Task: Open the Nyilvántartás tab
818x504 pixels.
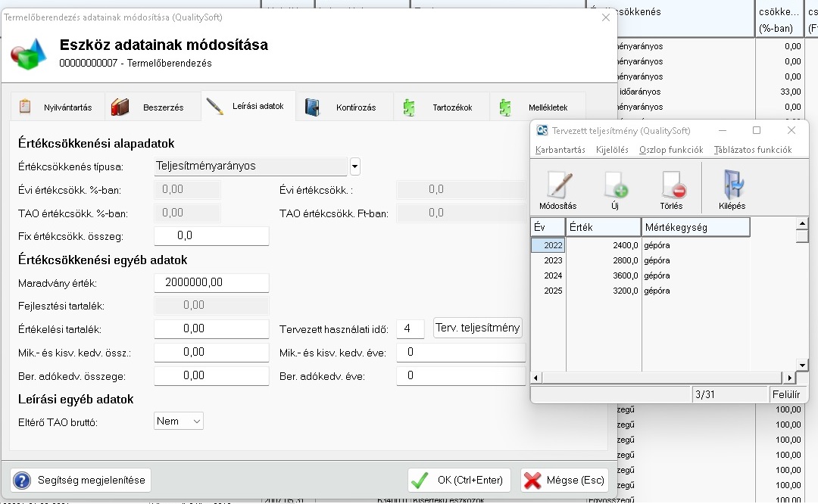Action: pos(58,107)
